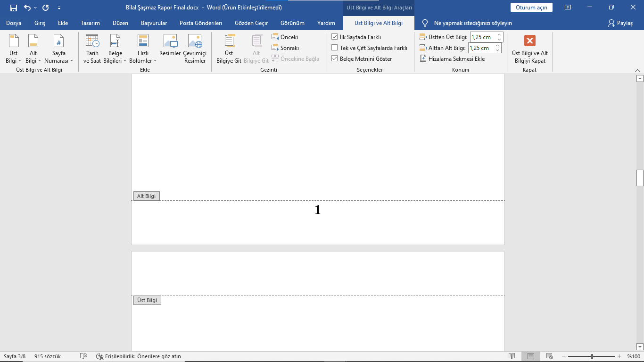Jump to header with Üst Bilgiye Git
The height and width of the screenshot is (362, 644).
[x=229, y=49]
